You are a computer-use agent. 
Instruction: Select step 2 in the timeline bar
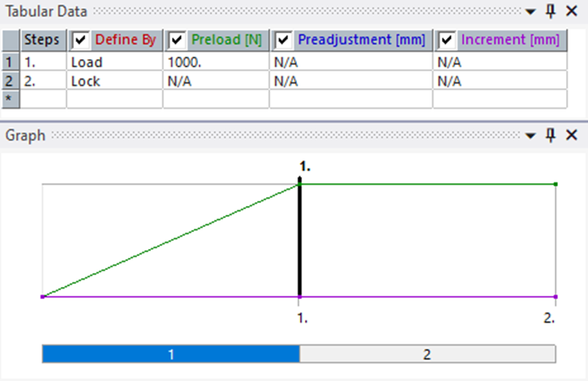[x=427, y=354]
